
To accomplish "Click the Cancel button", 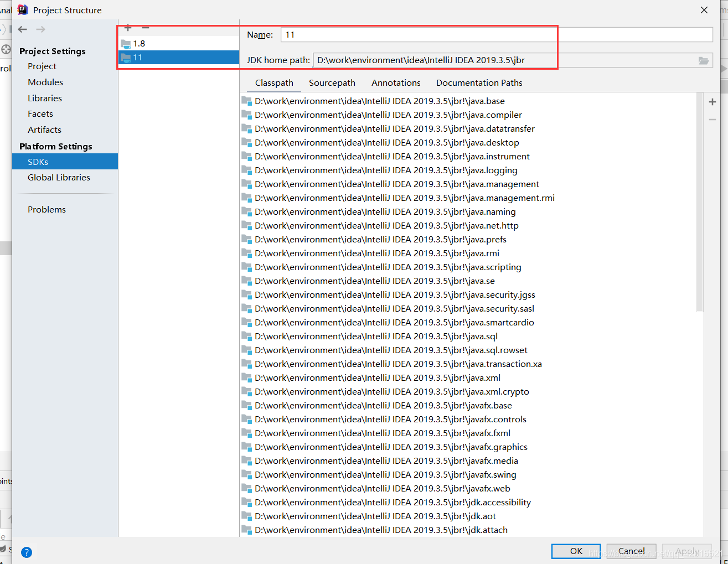I will tap(631, 551).
